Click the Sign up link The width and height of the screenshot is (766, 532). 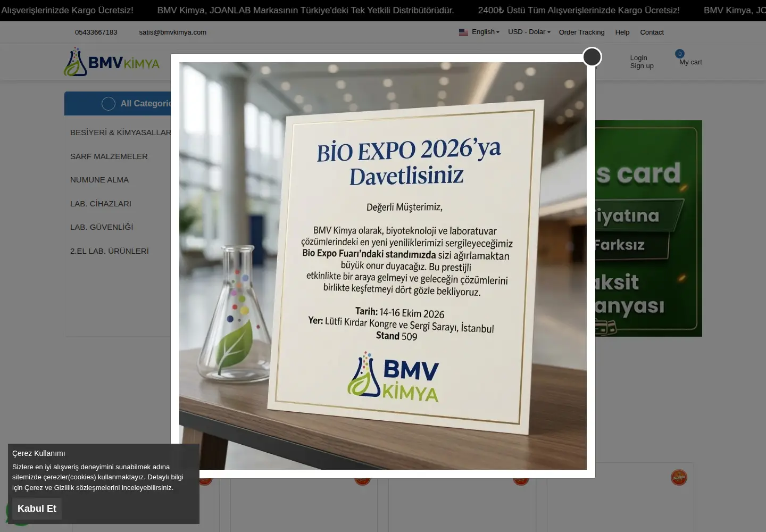pos(642,66)
